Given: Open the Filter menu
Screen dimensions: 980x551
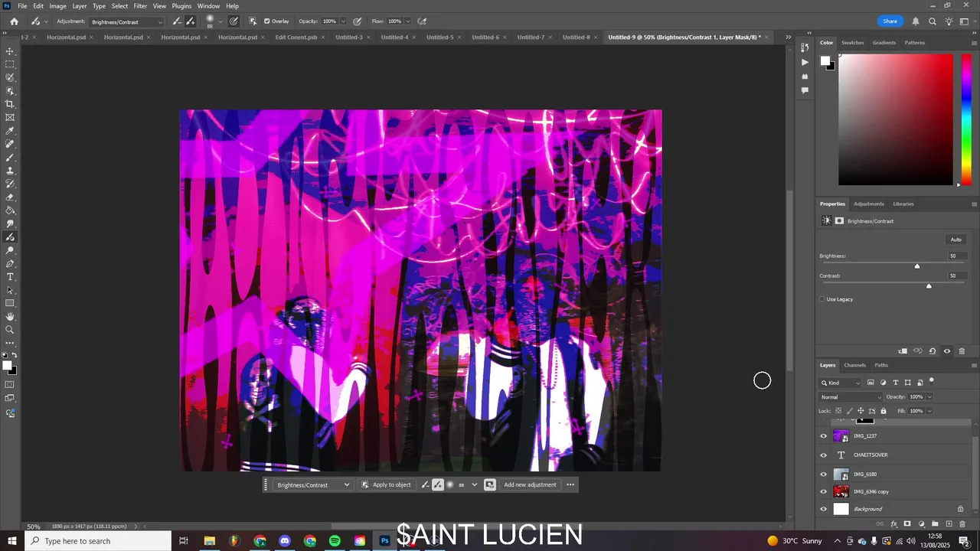Looking at the screenshot, I should point(140,6).
